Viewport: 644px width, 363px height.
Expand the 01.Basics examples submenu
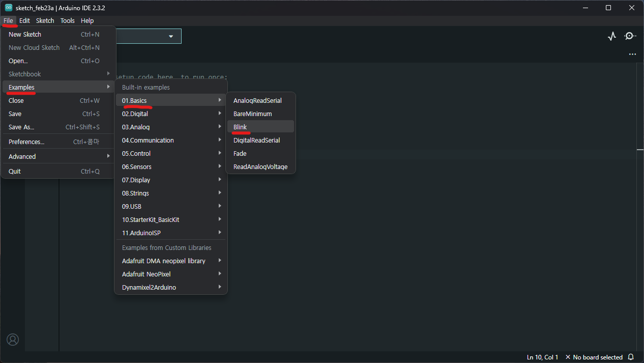click(x=171, y=101)
